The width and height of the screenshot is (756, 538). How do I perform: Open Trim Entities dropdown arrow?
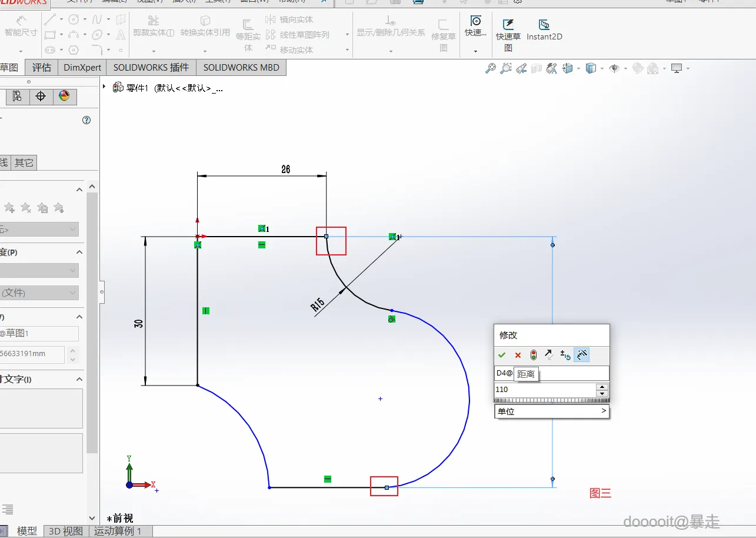(x=154, y=51)
